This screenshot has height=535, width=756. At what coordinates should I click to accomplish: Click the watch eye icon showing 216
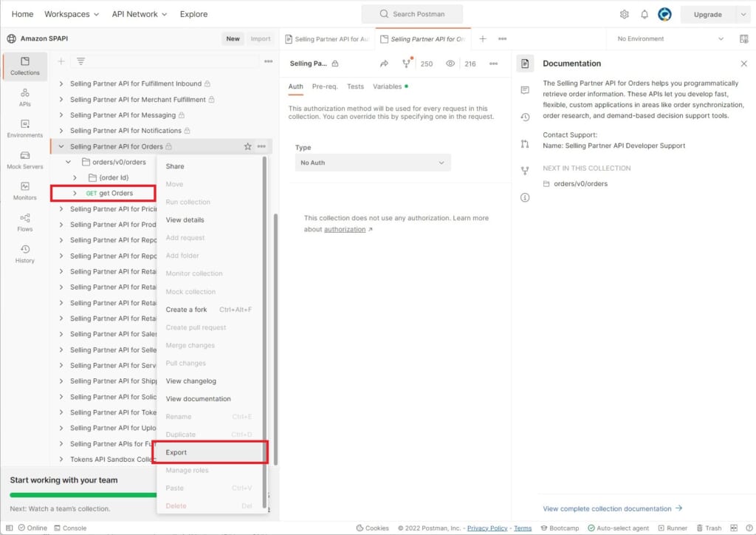(450, 64)
